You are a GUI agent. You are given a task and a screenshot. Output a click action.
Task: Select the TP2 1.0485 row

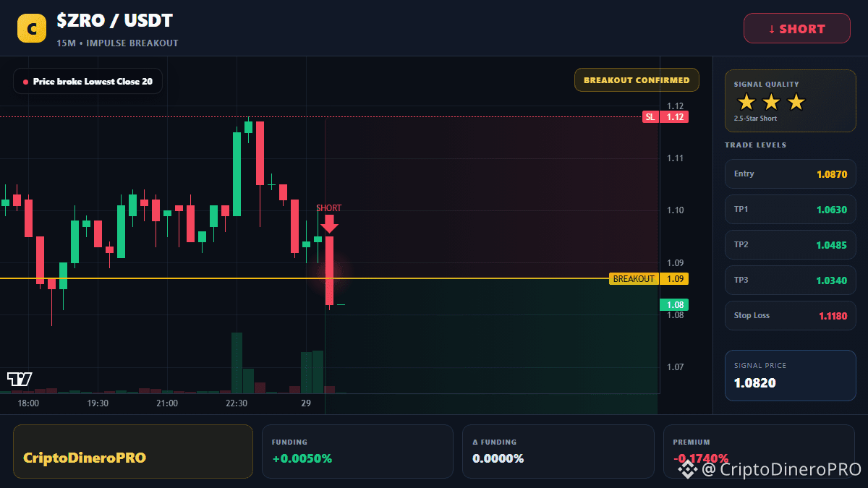click(790, 245)
